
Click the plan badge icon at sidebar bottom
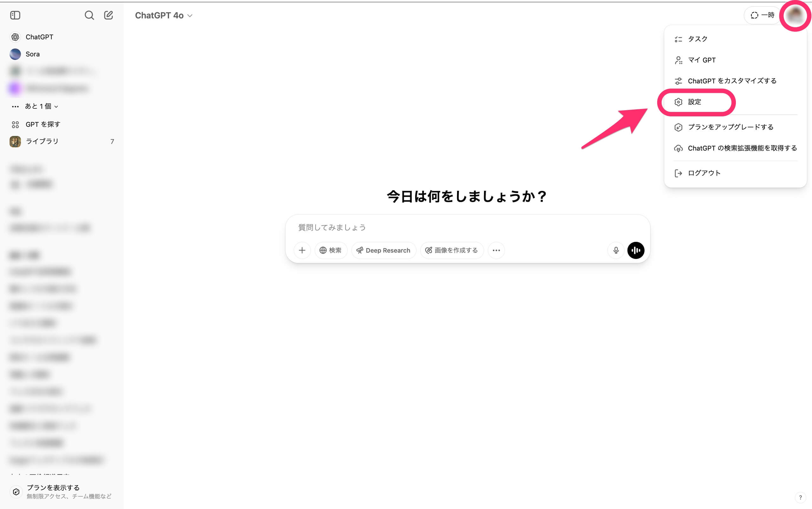tap(16, 492)
